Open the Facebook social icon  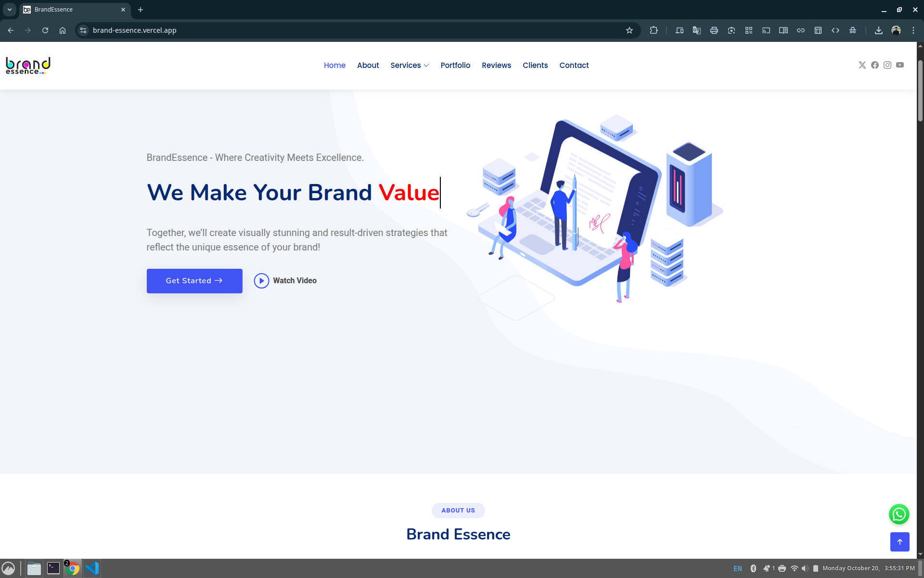coord(874,65)
